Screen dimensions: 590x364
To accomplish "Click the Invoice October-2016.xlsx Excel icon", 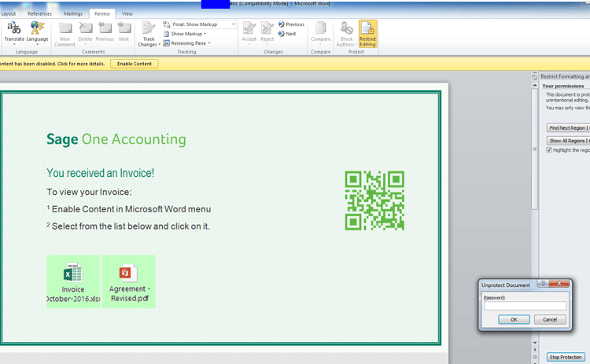I will 73,273.
